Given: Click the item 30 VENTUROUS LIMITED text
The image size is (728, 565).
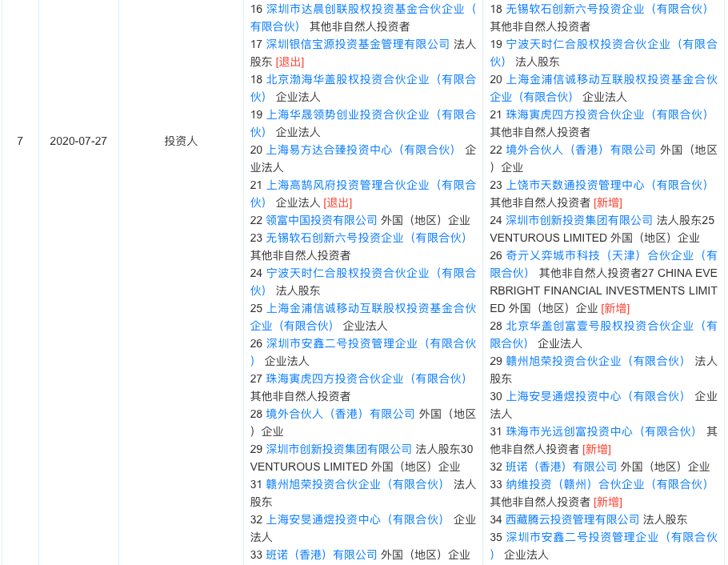Looking at the screenshot, I should tap(309, 467).
